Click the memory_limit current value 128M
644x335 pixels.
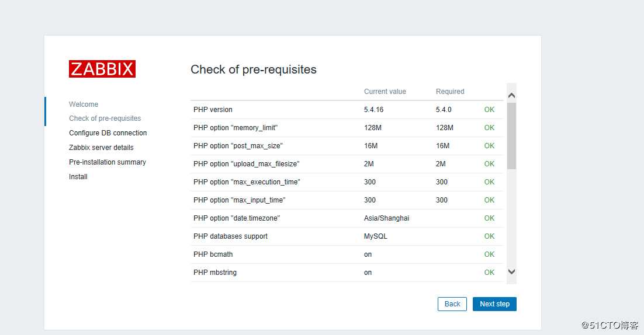[x=372, y=127]
